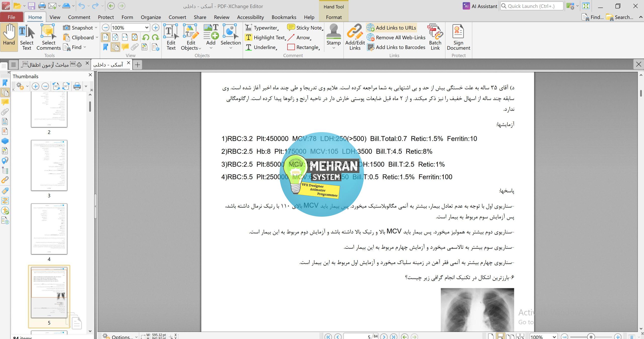Click the Stamp tool icon
This screenshot has height=339, width=644.
[x=334, y=31]
